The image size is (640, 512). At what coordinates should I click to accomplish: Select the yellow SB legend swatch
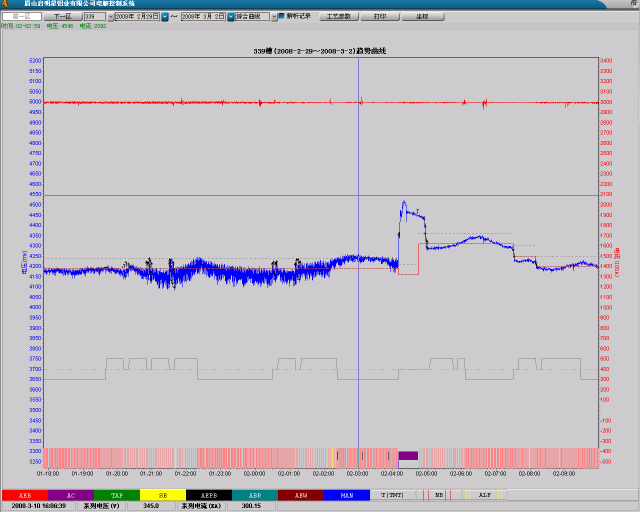coord(162,495)
